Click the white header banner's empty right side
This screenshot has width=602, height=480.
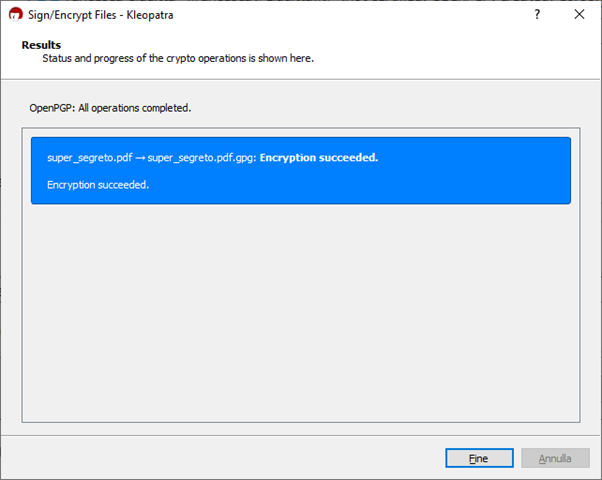tap(470, 52)
